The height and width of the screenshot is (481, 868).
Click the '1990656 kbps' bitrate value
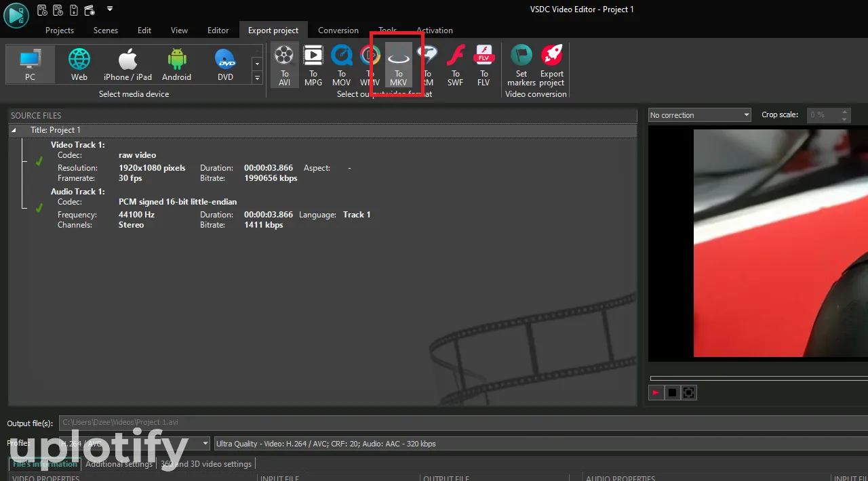coord(271,178)
